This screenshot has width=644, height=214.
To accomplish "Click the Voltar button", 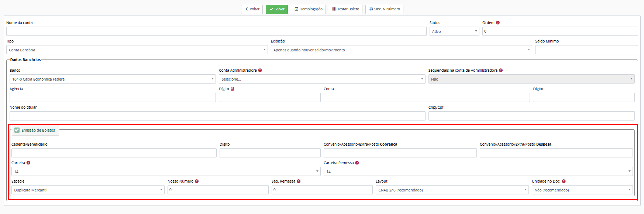I will 252,9.
